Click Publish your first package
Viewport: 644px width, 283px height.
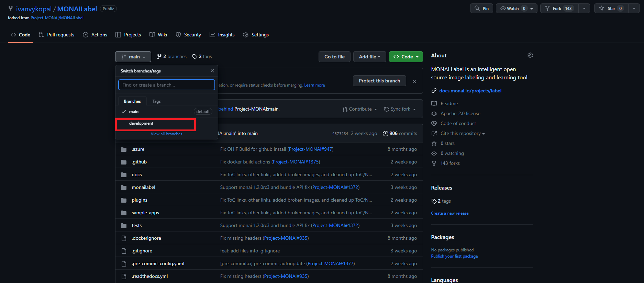(454, 256)
